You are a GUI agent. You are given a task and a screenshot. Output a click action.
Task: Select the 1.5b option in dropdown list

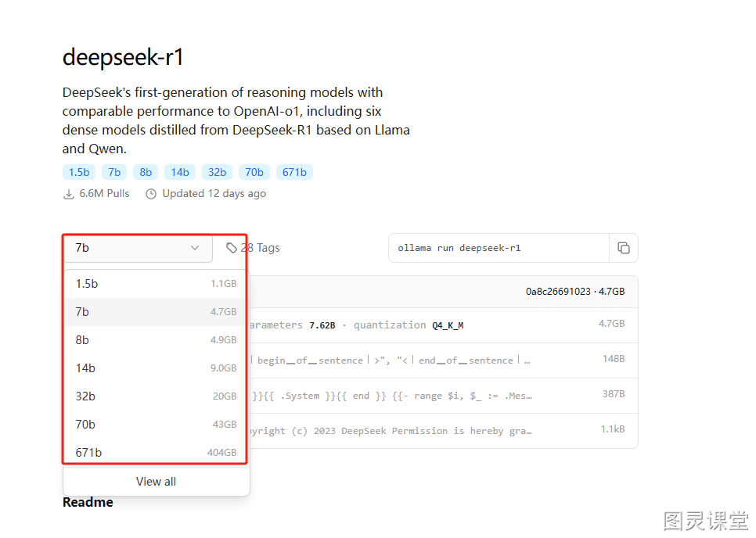[x=157, y=284]
